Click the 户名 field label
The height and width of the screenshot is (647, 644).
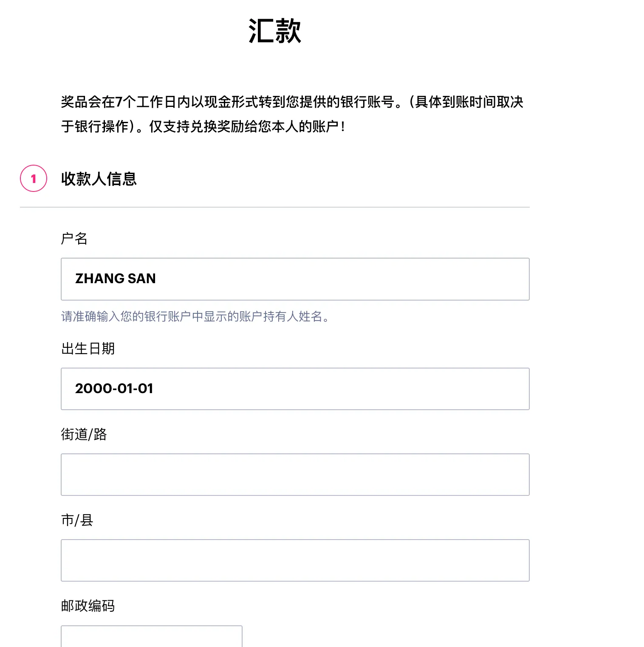click(74, 239)
